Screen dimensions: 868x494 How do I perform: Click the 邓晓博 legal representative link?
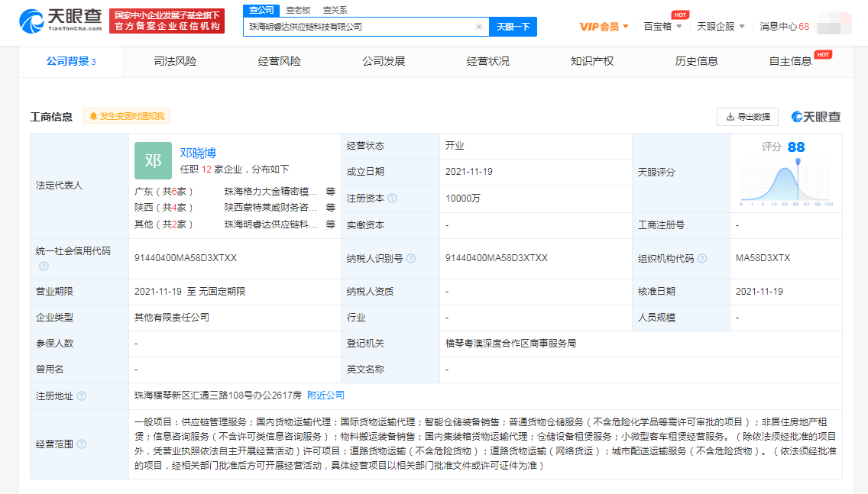click(199, 151)
